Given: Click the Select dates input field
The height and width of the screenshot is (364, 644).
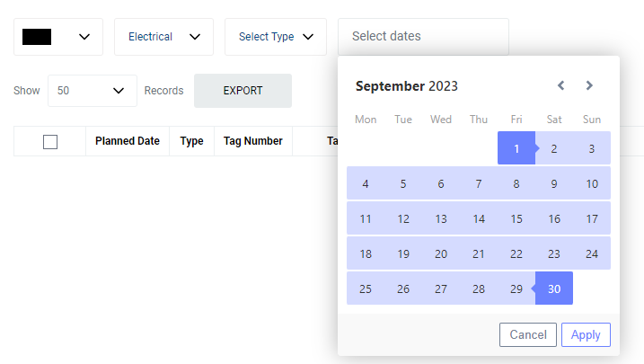Looking at the screenshot, I should point(422,37).
